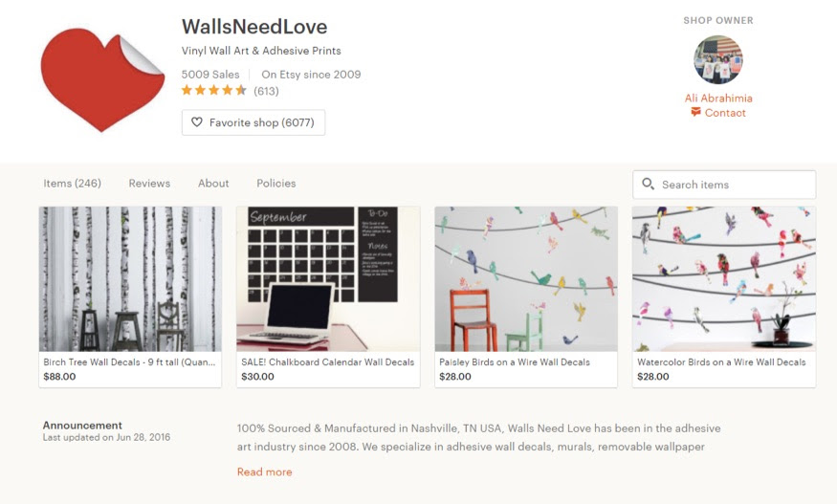Focus the Search items field

(724, 185)
